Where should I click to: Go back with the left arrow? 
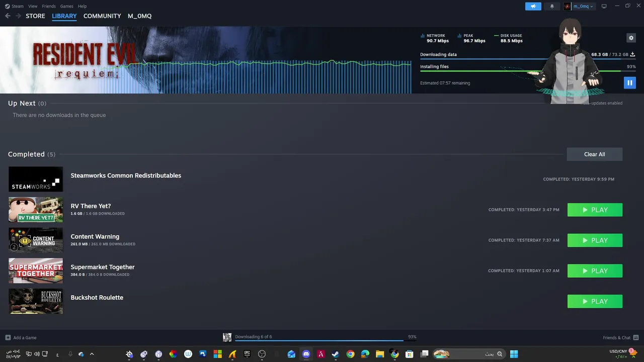(x=8, y=16)
